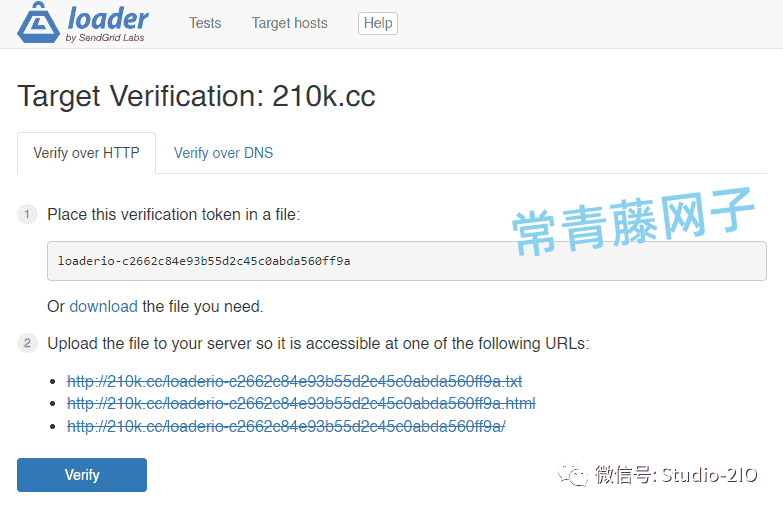This screenshot has height=509, width=783.
Task: Open the loaderio .txt verification URL
Action: [x=295, y=382]
